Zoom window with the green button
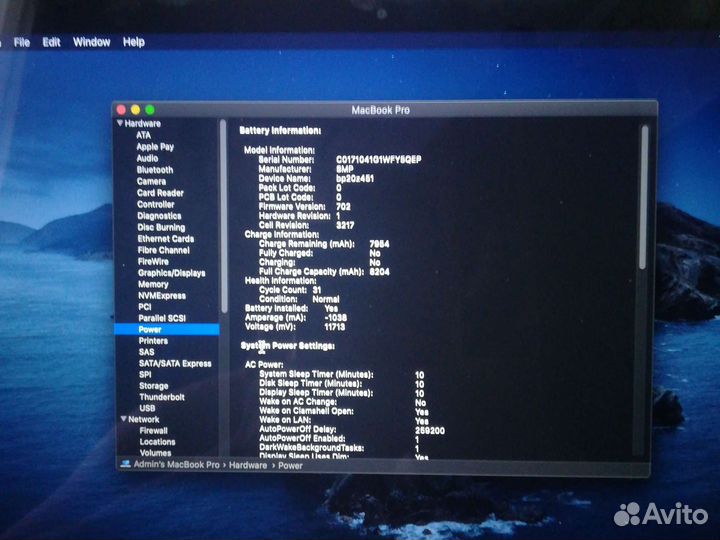Image resolution: width=720 pixels, height=540 pixels. 150,109
